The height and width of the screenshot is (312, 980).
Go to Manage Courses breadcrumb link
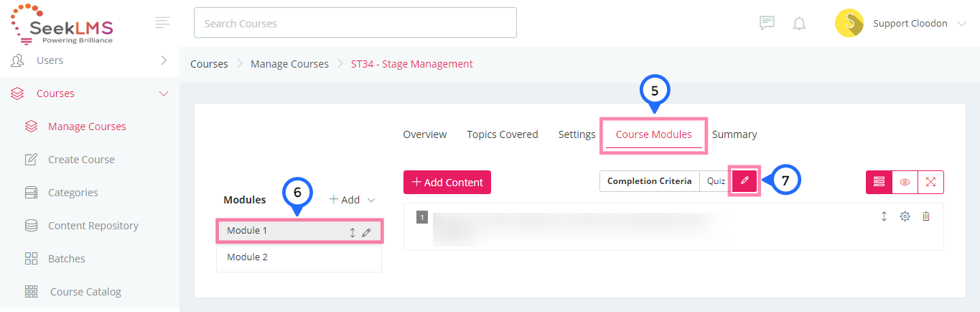289,64
